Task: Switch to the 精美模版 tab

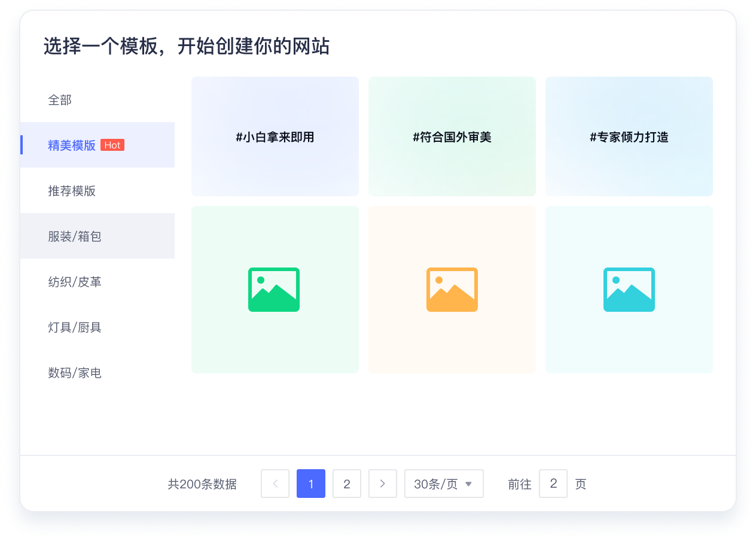Action: 72,145
